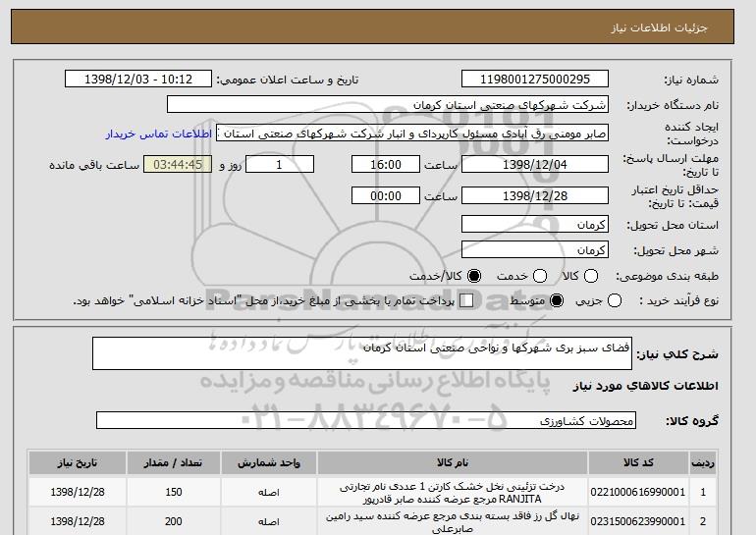Click need date 1398/12/28 in row 1
Image resolution: width=756 pixels, height=535 pixels.
click(78, 492)
